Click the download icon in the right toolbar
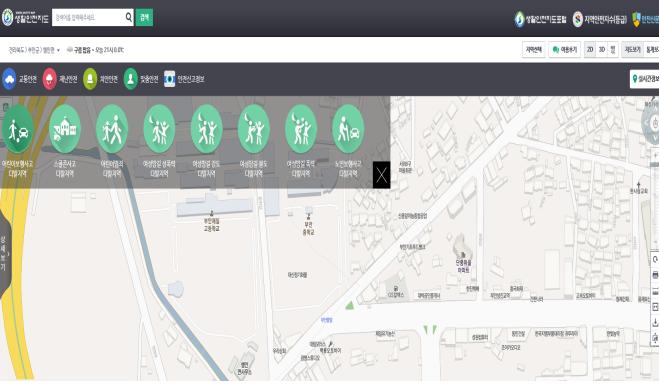 pyautogui.click(x=655, y=323)
